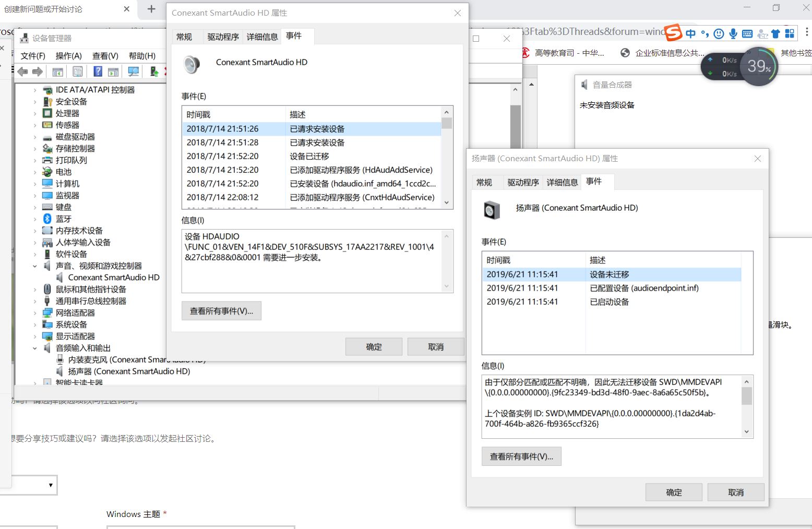Switch Sogou Chinese/English mode '中' icon
812x529 pixels.
tap(690, 34)
